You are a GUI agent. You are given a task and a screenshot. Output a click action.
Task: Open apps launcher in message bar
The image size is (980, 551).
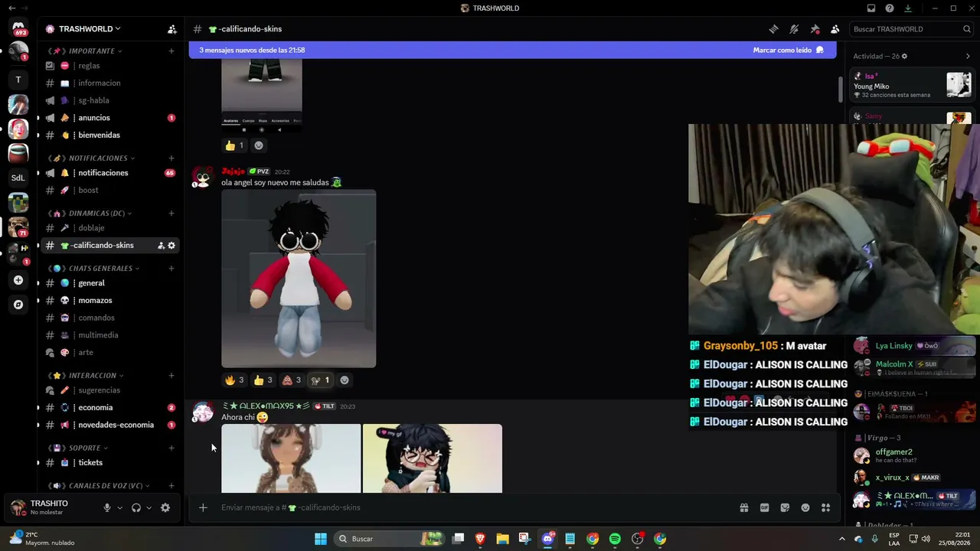[x=825, y=507]
